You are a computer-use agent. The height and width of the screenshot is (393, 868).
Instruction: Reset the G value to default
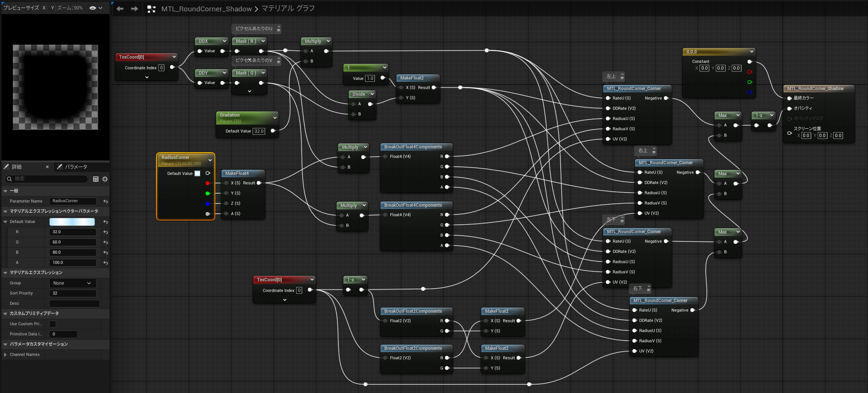click(x=106, y=242)
